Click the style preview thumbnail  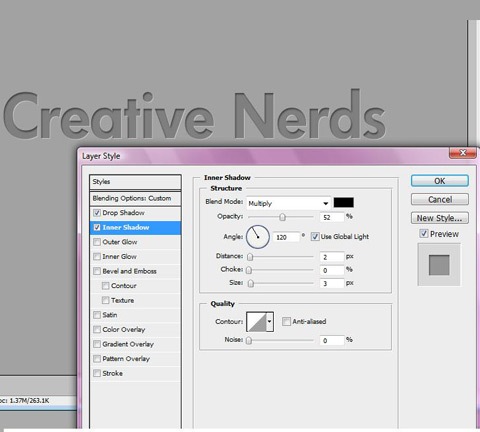click(439, 265)
